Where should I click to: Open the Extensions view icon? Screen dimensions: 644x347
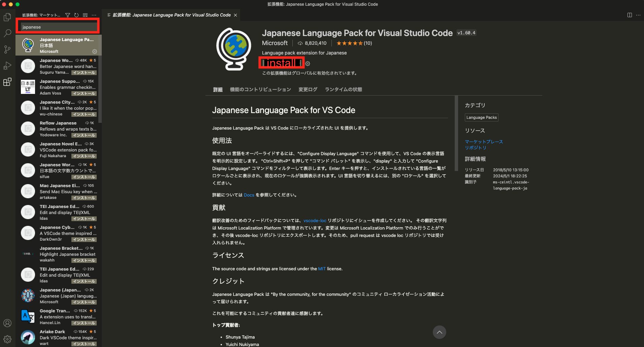click(x=7, y=82)
